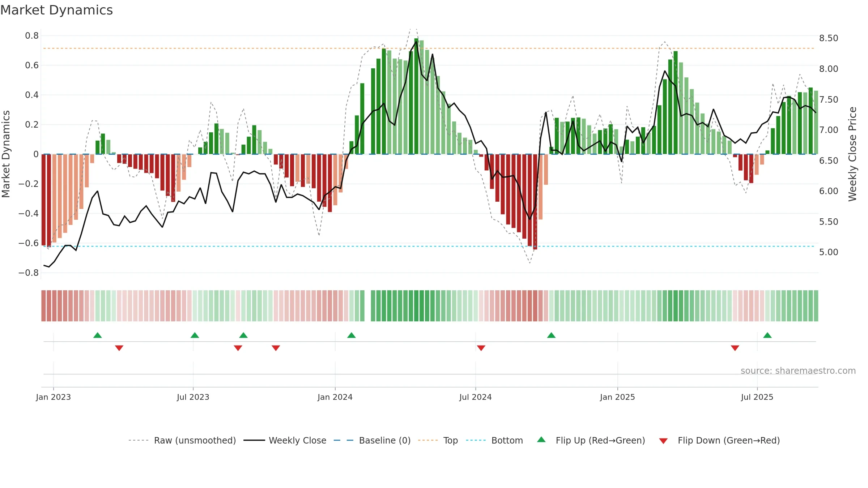Click the 0.8 tick on the left axis
868x488 pixels.
[x=32, y=36]
